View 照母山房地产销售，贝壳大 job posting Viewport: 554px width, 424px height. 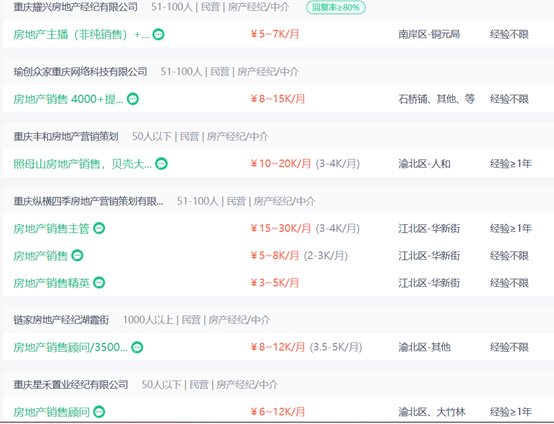(x=83, y=164)
